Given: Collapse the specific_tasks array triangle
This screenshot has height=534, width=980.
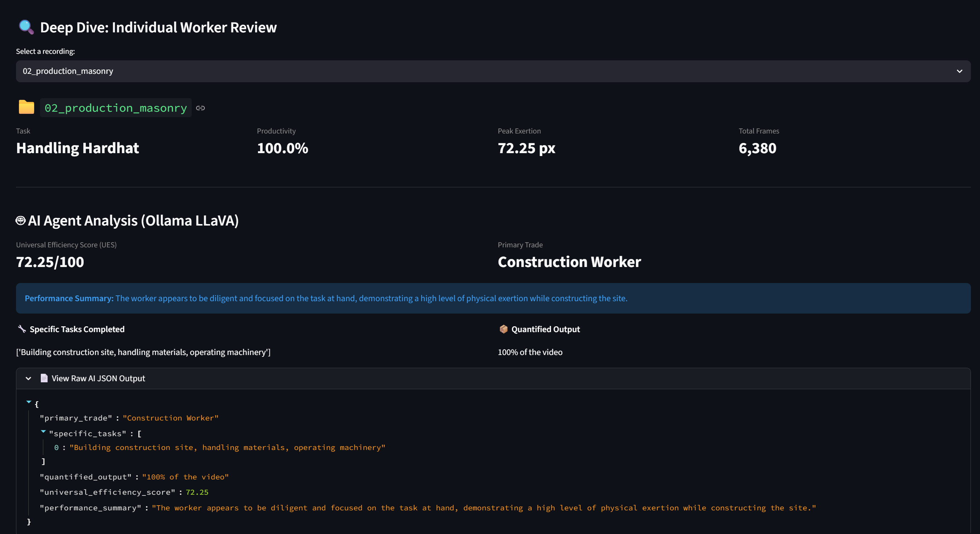Looking at the screenshot, I should [x=43, y=432].
